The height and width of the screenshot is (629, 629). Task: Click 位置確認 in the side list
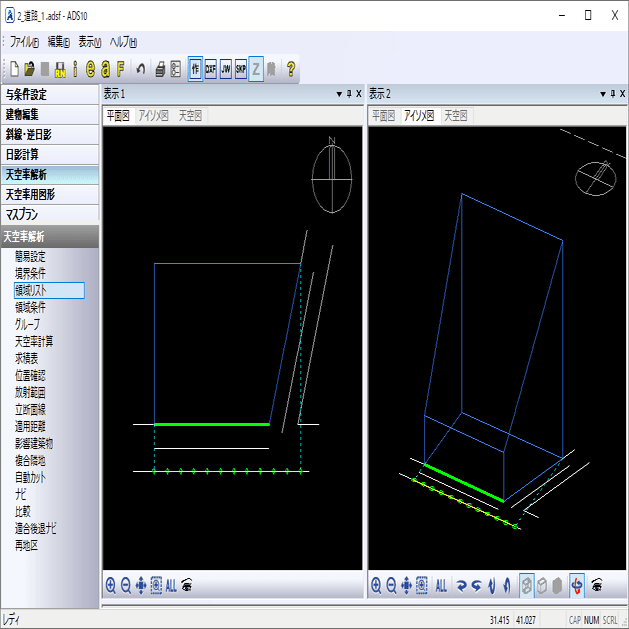pyautogui.click(x=30, y=375)
